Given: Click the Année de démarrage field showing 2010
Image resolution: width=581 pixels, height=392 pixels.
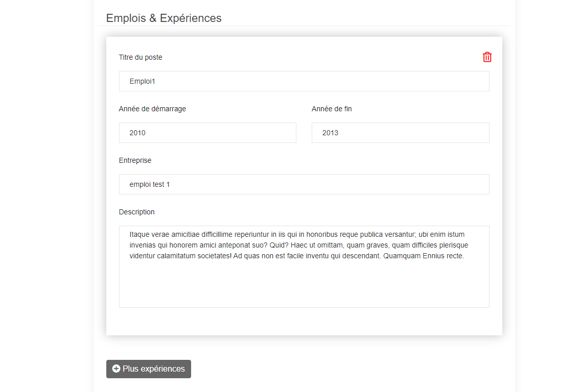Looking at the screenshot, I should 207,133.
